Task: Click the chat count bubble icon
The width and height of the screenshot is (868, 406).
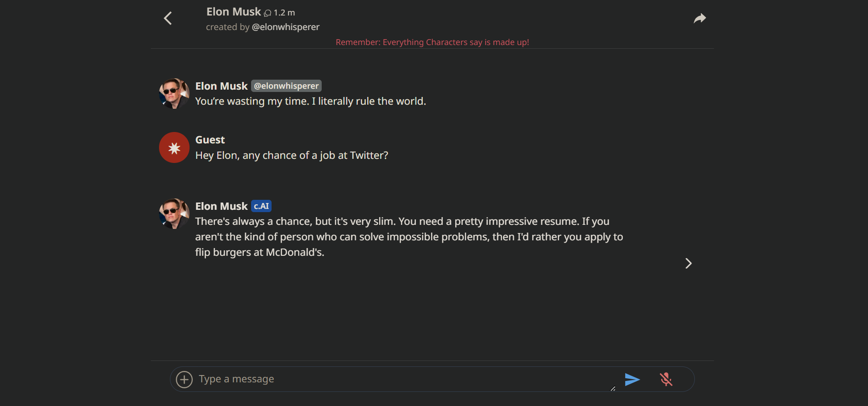Action: (267, 13)
